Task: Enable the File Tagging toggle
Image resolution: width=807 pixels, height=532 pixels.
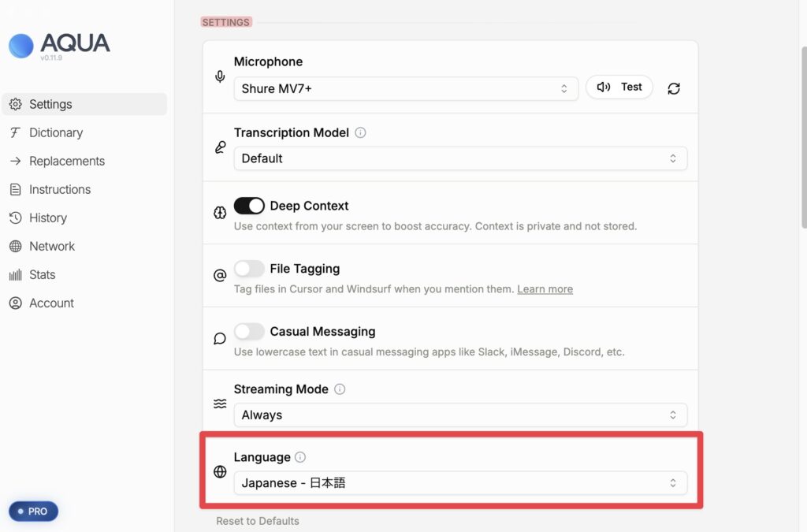Action: (249, 269)
